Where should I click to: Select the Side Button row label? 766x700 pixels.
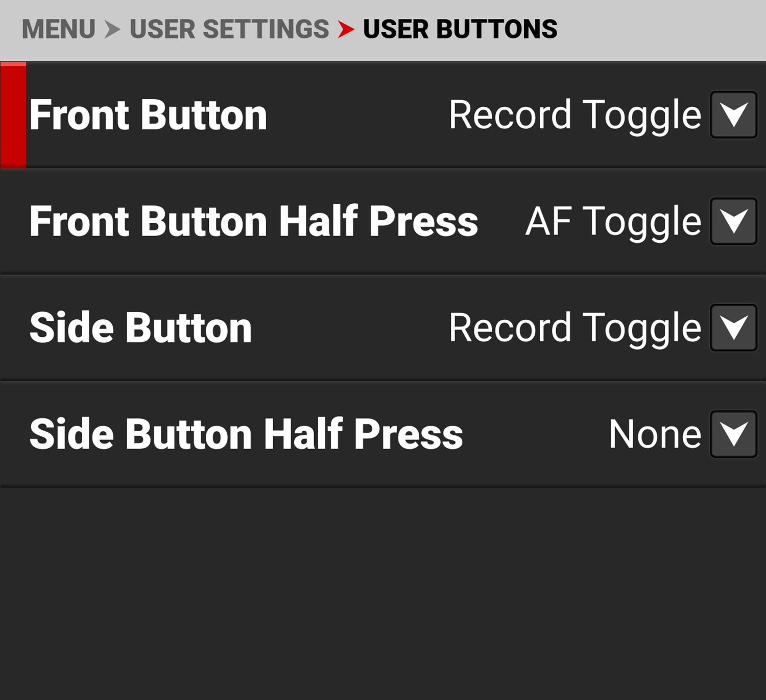[140, 328]
